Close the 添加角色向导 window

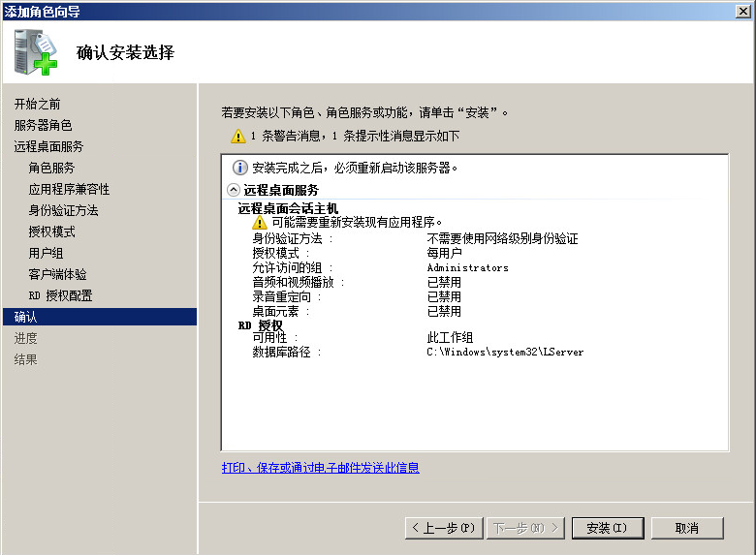(x=743, y=11)
